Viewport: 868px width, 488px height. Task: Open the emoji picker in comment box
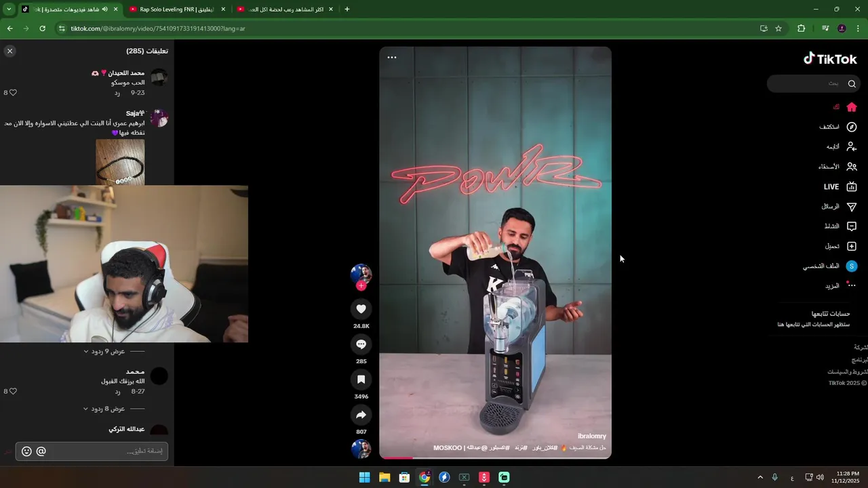(x=26, y=451)
